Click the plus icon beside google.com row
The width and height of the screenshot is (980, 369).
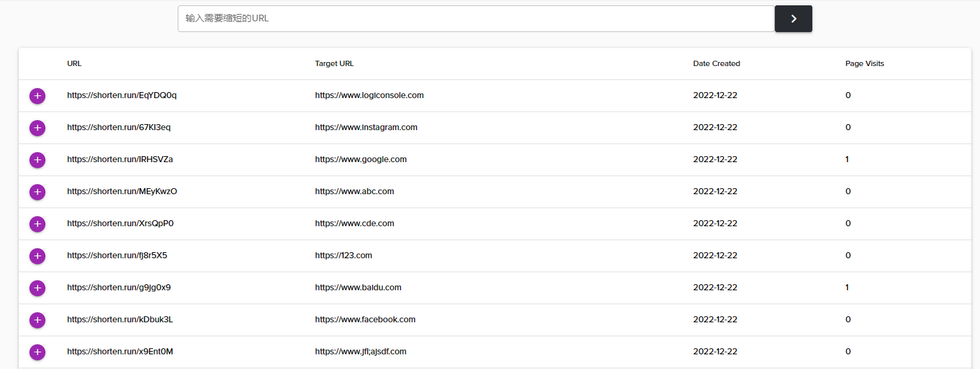[x=37, y=160]
